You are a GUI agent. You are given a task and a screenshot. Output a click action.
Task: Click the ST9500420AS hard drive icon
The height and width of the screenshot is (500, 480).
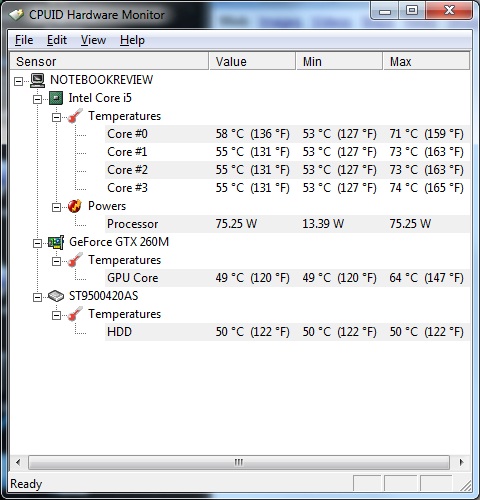coord(56,296)
